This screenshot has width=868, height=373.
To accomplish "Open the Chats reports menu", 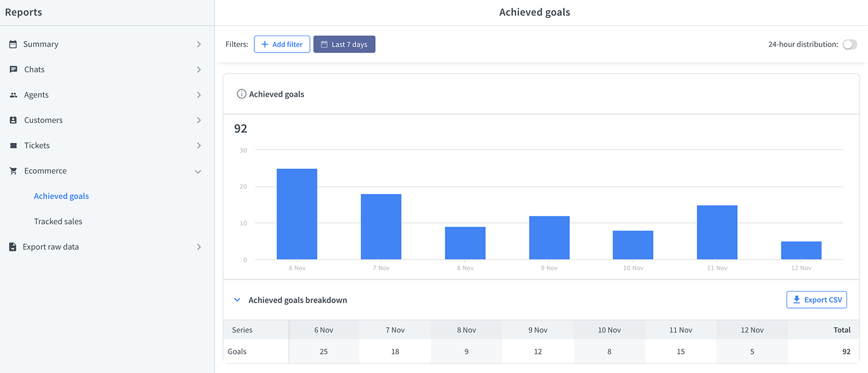I will (x=107, y=69).
